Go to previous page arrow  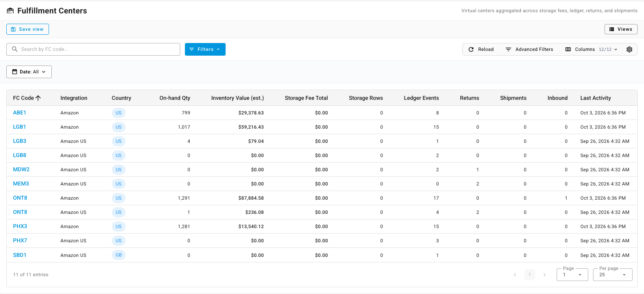(515, 275)
